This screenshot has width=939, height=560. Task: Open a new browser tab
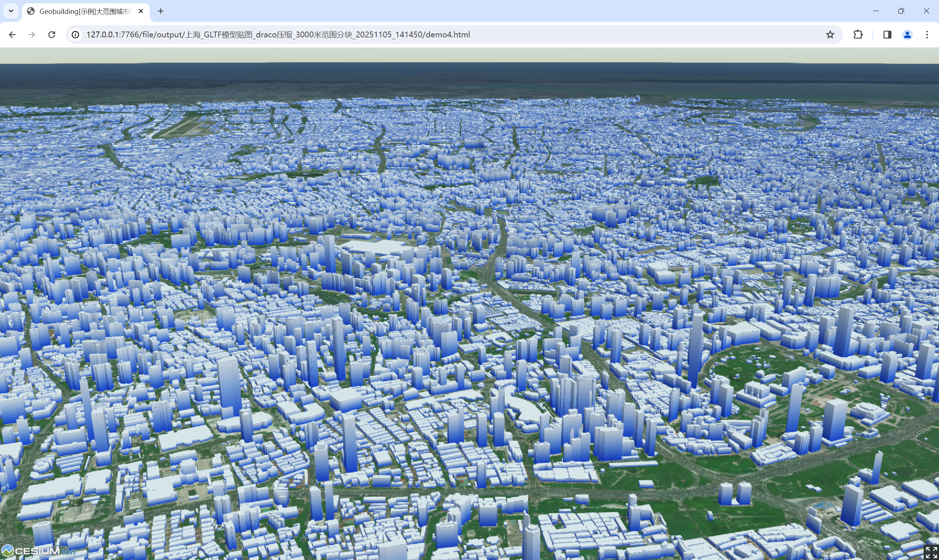(x=160, y=11)
